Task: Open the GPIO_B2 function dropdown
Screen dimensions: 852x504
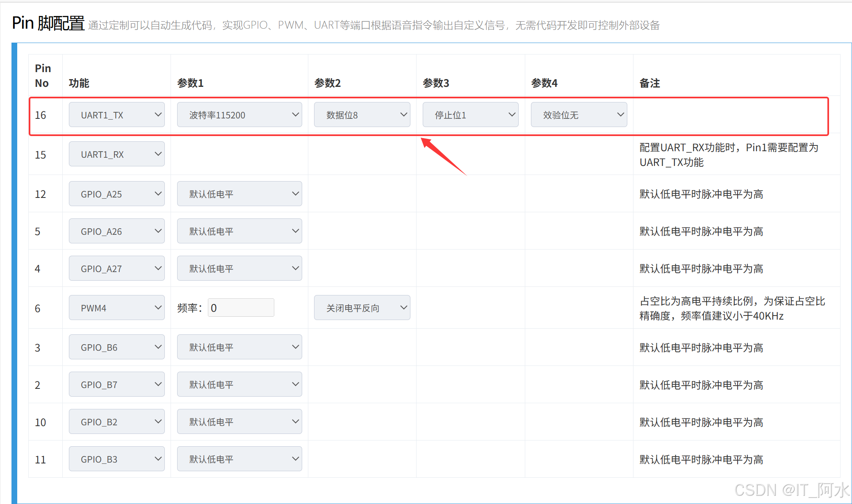Action: (116, 422)
